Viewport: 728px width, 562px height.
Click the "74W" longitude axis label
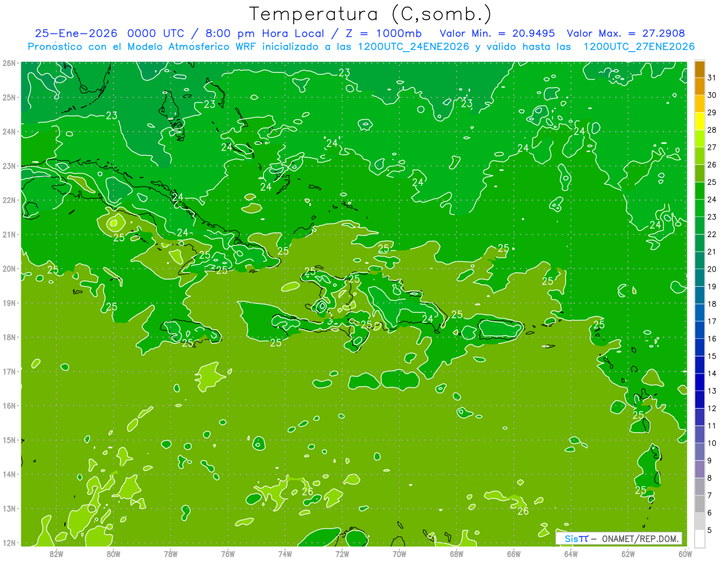(x=285, y=553)
